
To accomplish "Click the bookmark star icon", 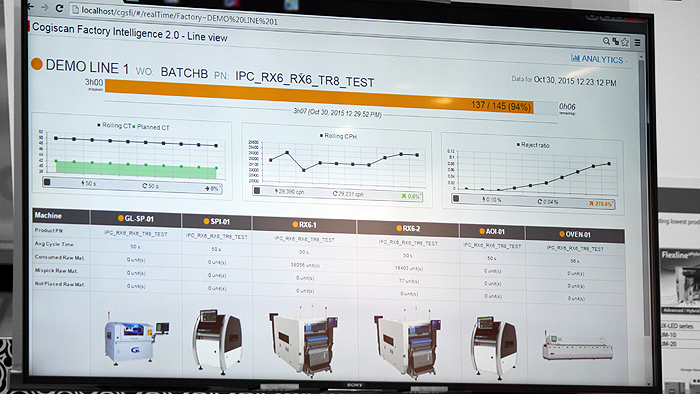I will [625, 42].
